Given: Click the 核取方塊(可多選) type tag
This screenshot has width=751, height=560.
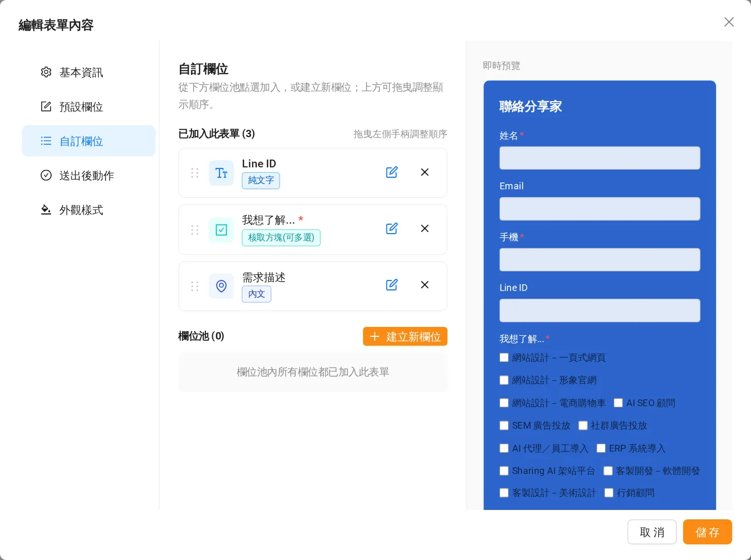Looking at the screenshot, I should pos(281,238).
